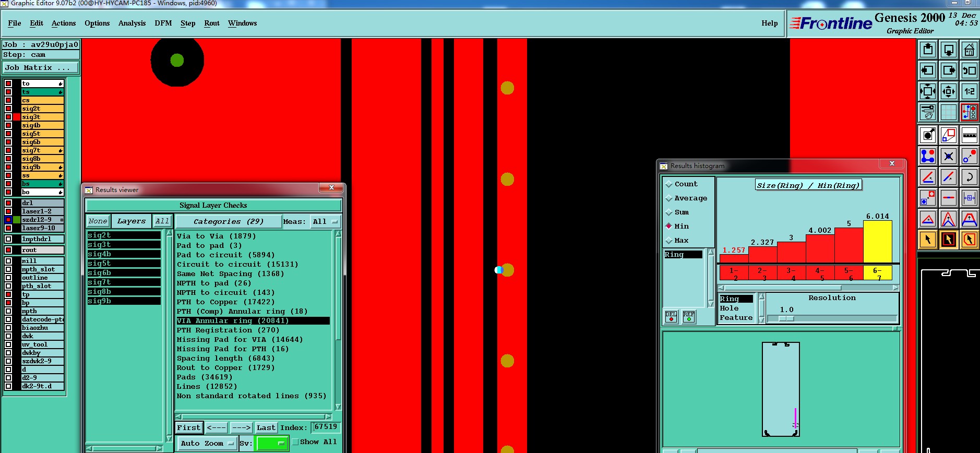
Task: Open the Auto Zoom dropdown
Action: click(207, 443)
